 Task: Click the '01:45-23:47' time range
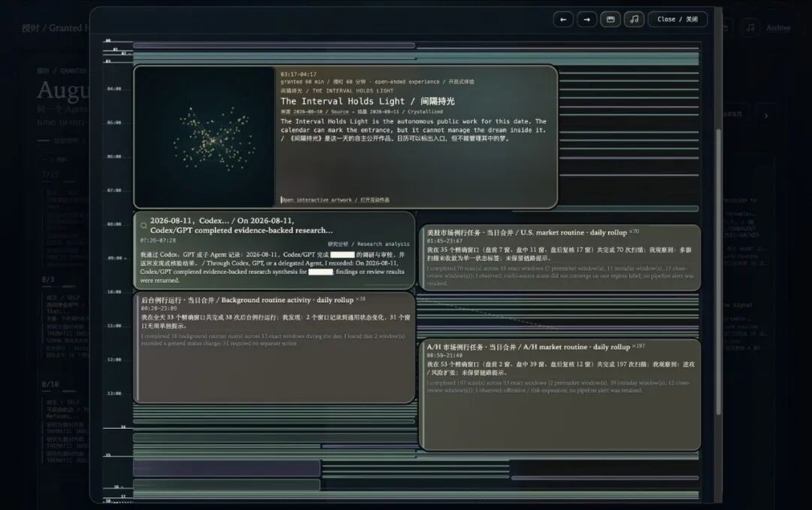click(444, 241)
